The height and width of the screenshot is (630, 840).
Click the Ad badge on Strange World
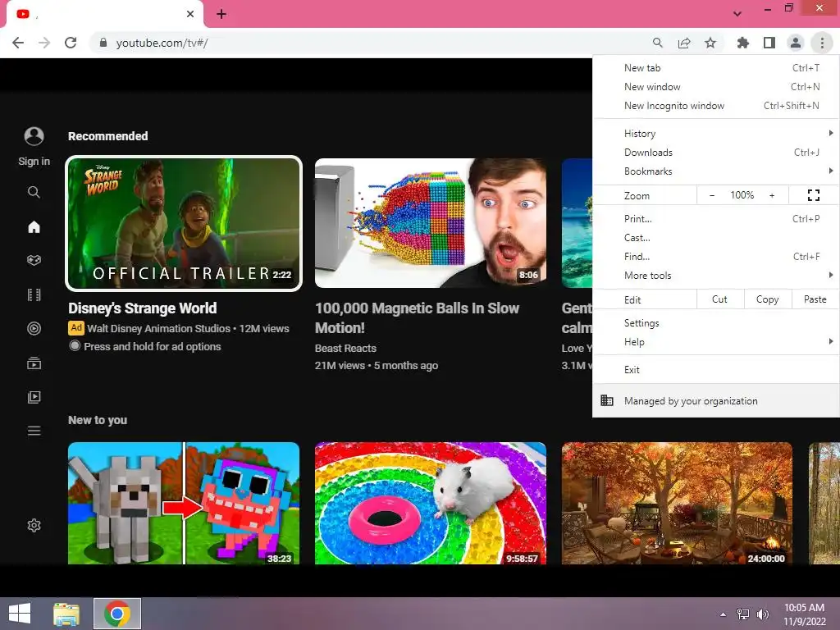pyautogui.click(x=76, y=328)
